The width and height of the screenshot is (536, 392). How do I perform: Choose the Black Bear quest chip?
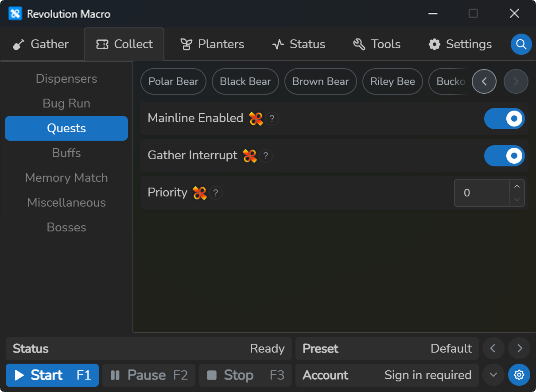[x=245, y=81]
